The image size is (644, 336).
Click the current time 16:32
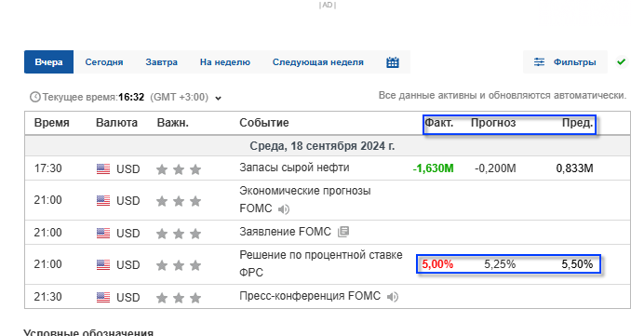[131, 98]
